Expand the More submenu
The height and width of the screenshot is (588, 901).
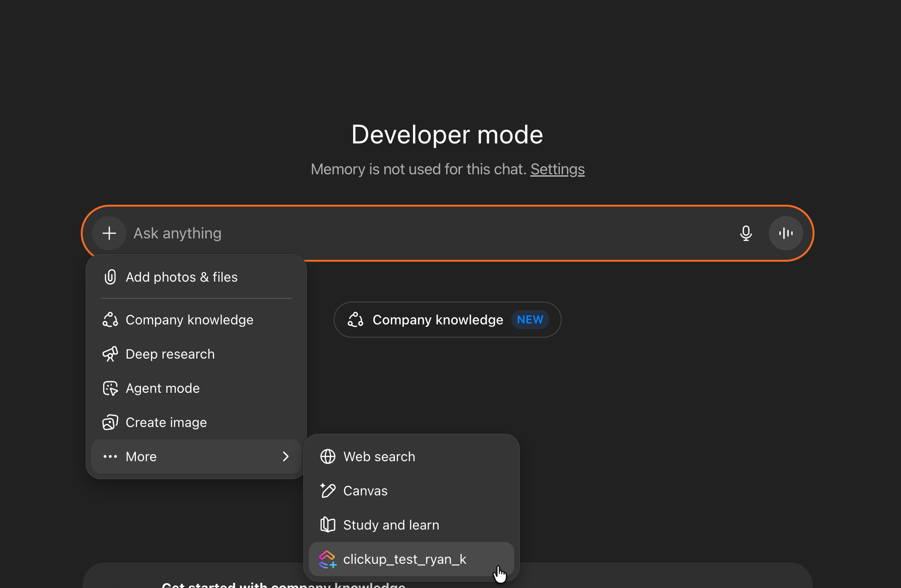click(x=141, y=456)
